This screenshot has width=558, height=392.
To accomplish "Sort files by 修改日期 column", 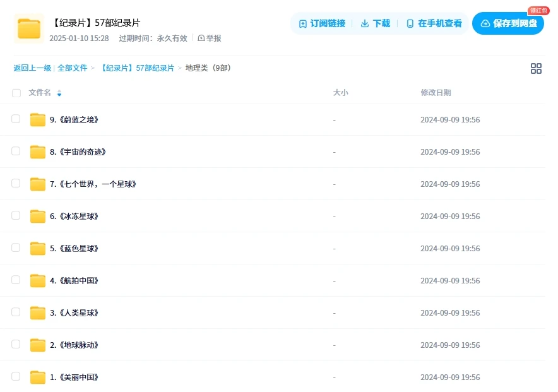I will click(x=436, y=93).
